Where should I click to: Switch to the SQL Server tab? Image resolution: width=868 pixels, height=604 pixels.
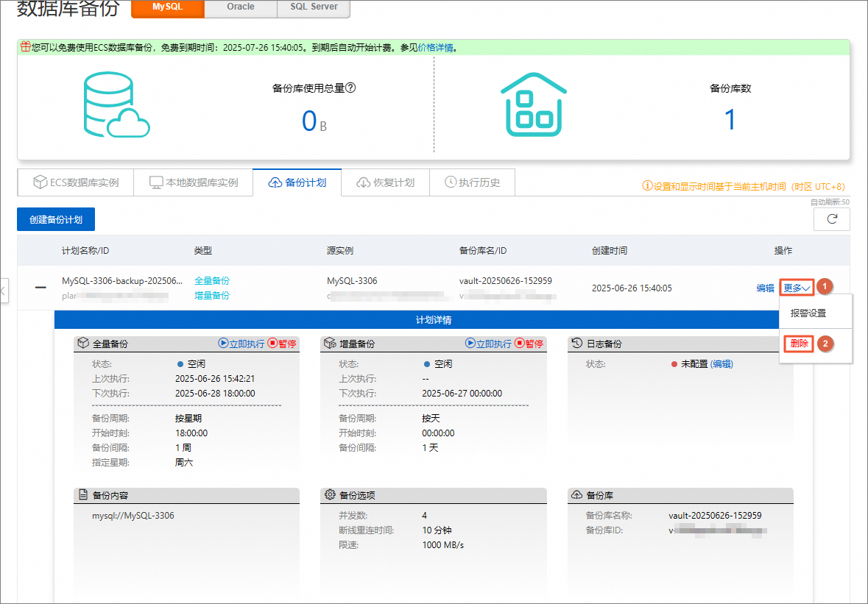click(x=314, y=8)
